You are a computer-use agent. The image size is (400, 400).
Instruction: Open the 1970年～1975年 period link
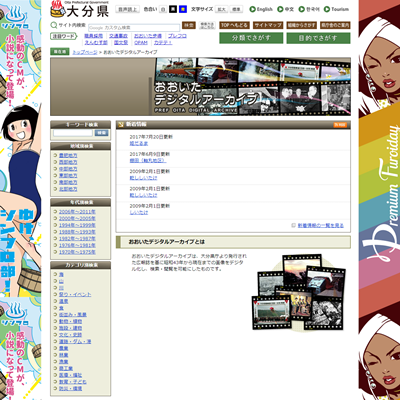(x=77, y=252)
